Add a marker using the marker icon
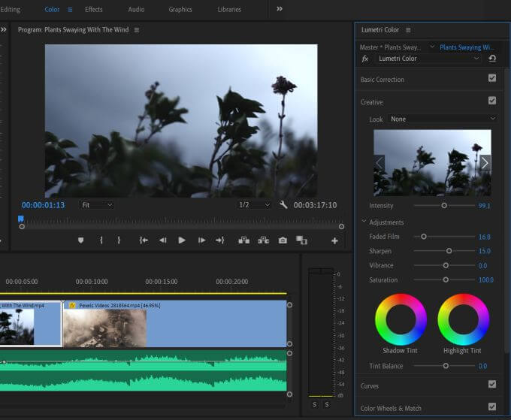Image resolution: width=511 pixels, height=420 pixels. (81, 240)
